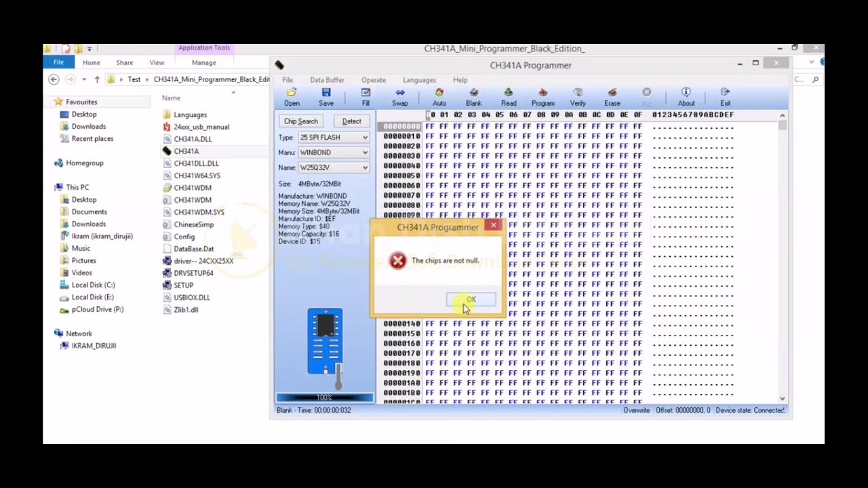The width and height of the screenshot is (868, 488).
Task: Select the 24xxx_usb_manual PDF file icon
Action: pos(167,127)
